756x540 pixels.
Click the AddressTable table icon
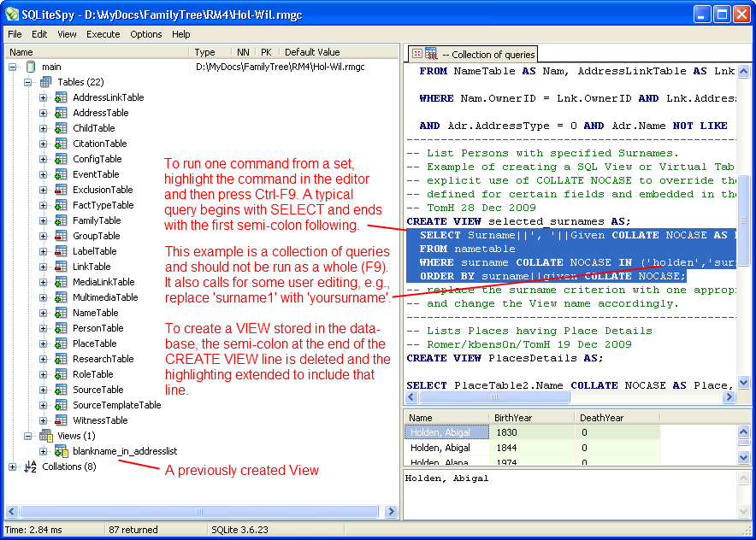61,113
